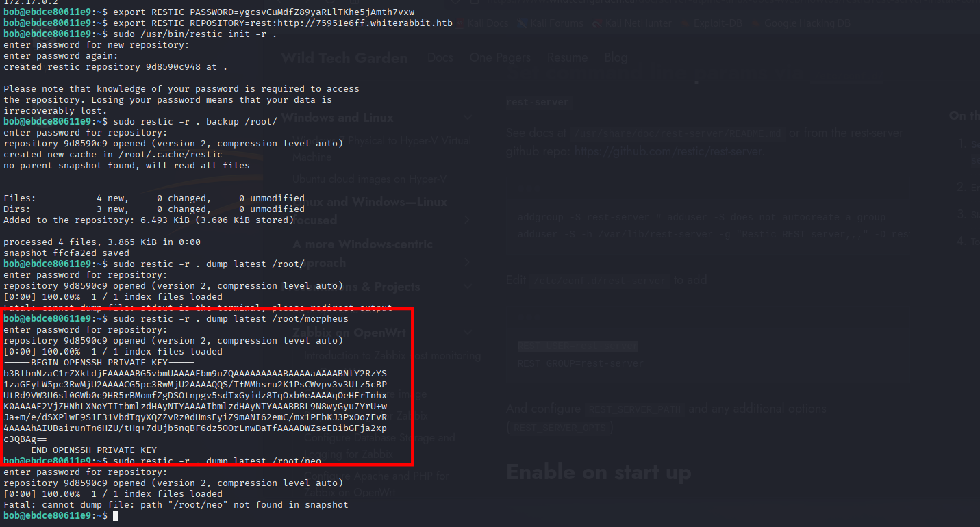The height and width of the screenshot is (527, 980).
Task: Expand the Linux and Windows—Linux focused chevron
Action: pos(468,220)
